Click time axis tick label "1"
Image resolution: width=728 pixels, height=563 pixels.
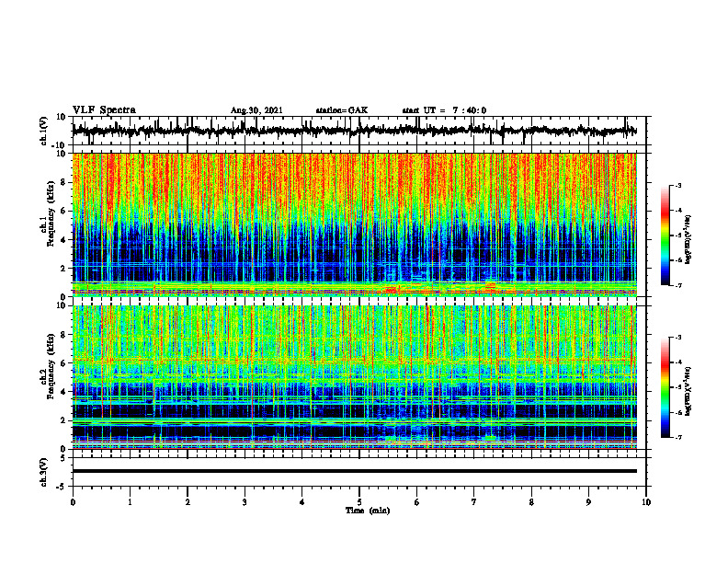[130, 502]
